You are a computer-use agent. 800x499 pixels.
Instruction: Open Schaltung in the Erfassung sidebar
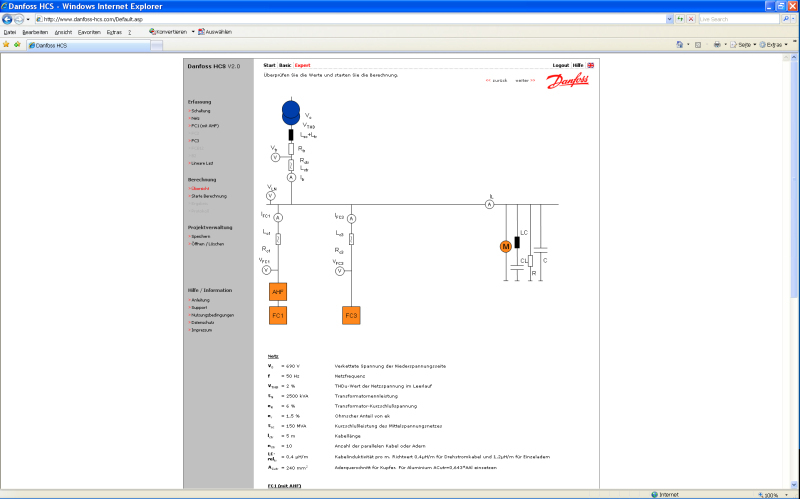[200, 111]
